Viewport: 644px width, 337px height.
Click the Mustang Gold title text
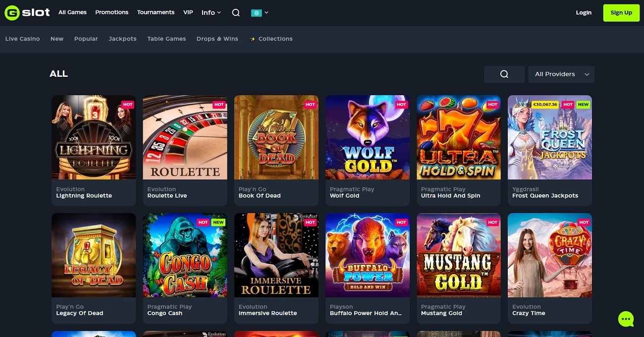click(x=441, y=313)
